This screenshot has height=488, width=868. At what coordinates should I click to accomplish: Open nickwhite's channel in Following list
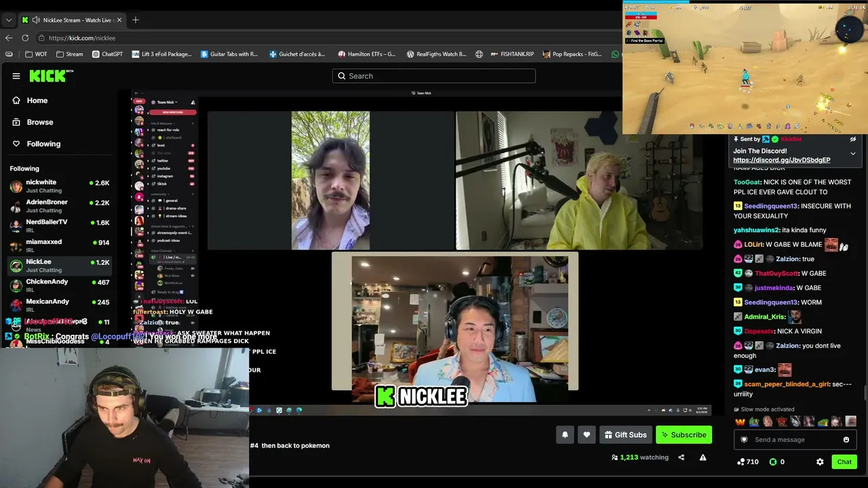(60, 186)
